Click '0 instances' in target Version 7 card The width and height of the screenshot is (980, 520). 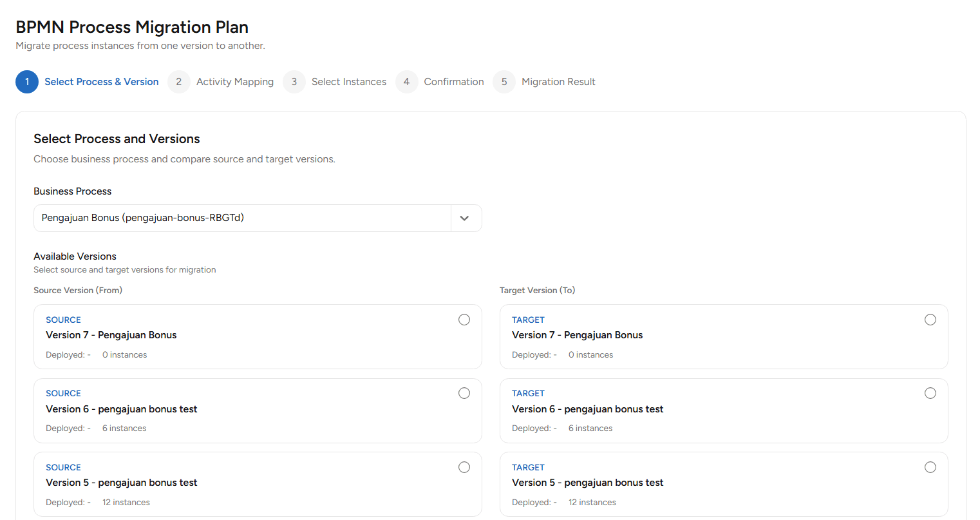[591, 355]
